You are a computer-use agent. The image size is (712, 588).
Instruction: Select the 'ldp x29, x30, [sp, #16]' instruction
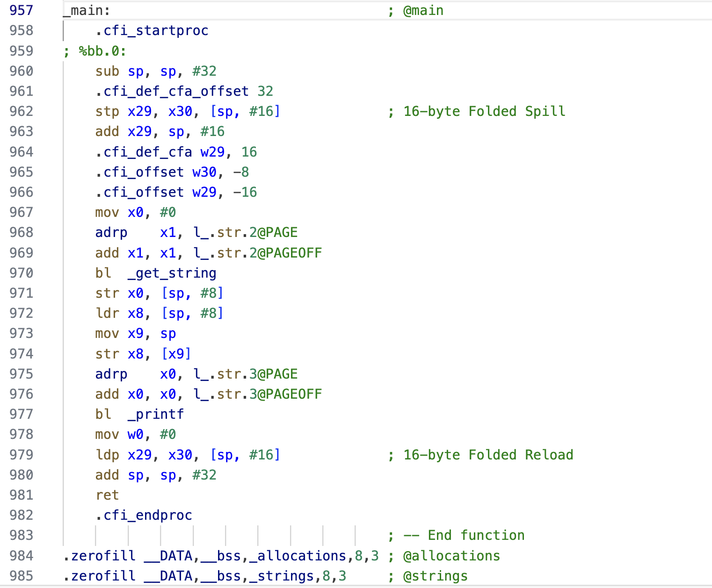[x=188, y=455]
